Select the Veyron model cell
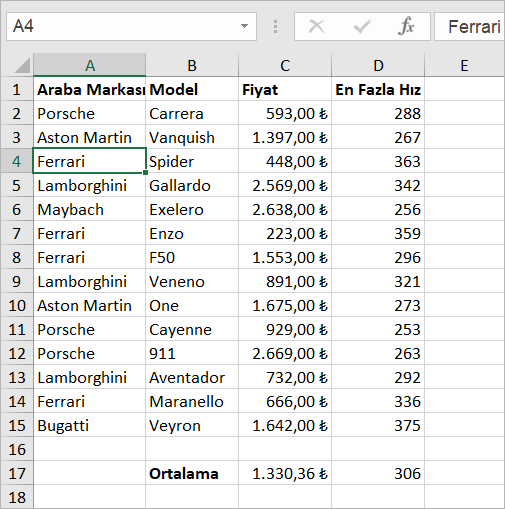Image resolution: width=505 pixels, height=509 pixels. [192, 425]
